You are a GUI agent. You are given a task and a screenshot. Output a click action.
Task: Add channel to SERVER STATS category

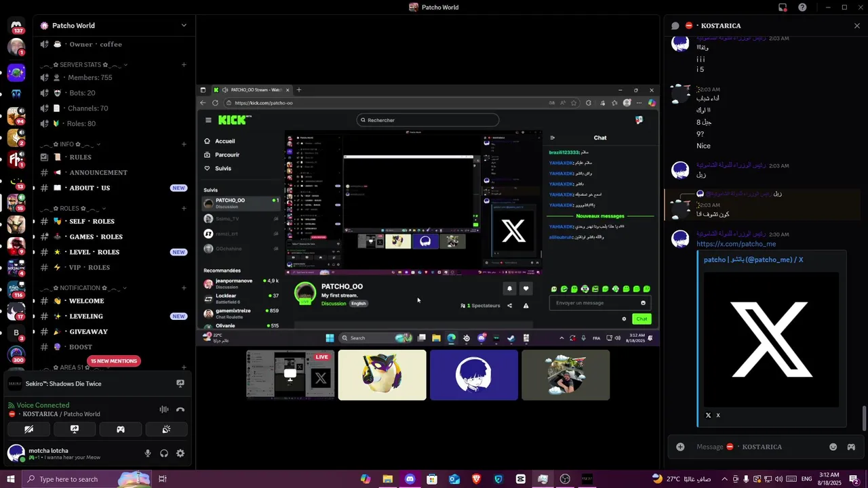(x=184, y=65)
